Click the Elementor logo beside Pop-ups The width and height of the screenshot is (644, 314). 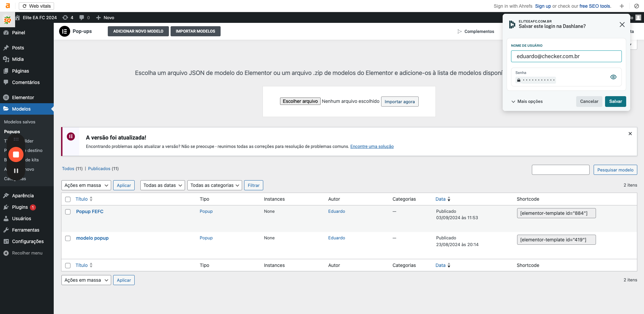click(64, 31)
